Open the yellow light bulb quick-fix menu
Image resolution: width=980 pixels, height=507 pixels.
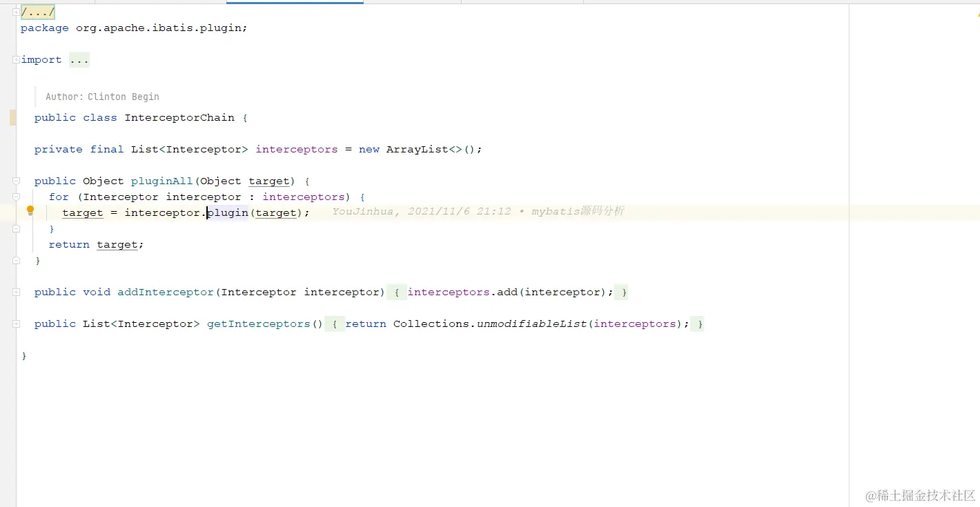click(x=30, y=211)
